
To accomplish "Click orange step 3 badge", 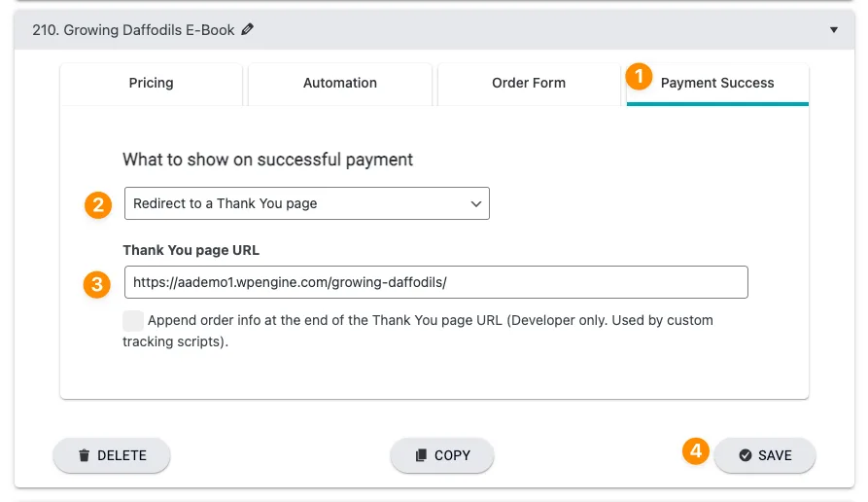I will point(97,284).
